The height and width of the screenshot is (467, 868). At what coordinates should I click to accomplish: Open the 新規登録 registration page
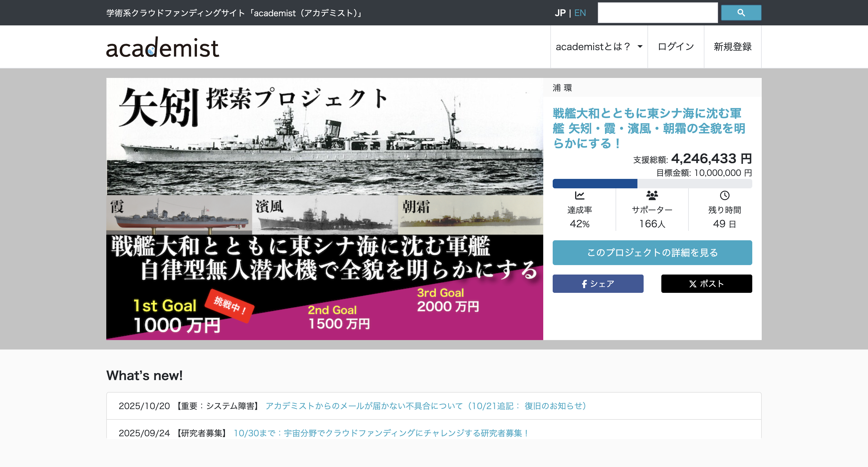pos(732,47)
